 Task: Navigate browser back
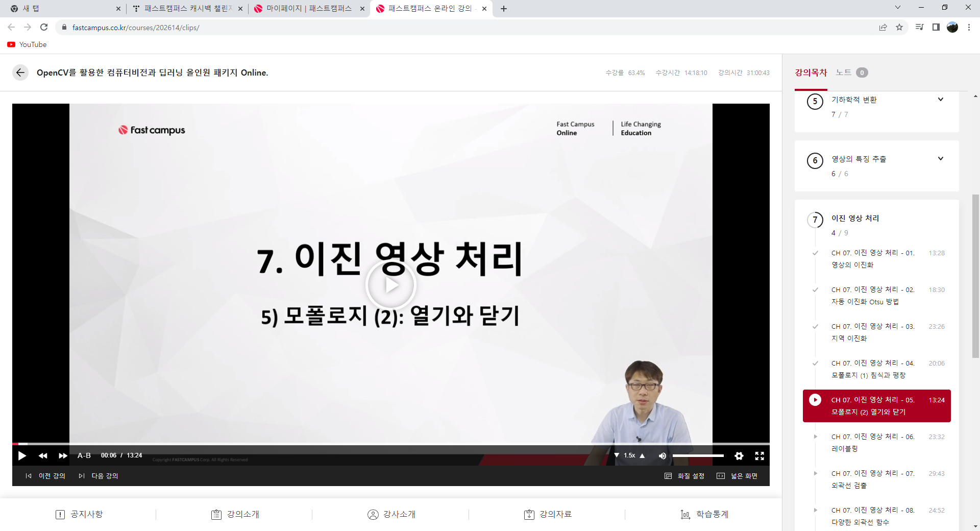[11, 27]
